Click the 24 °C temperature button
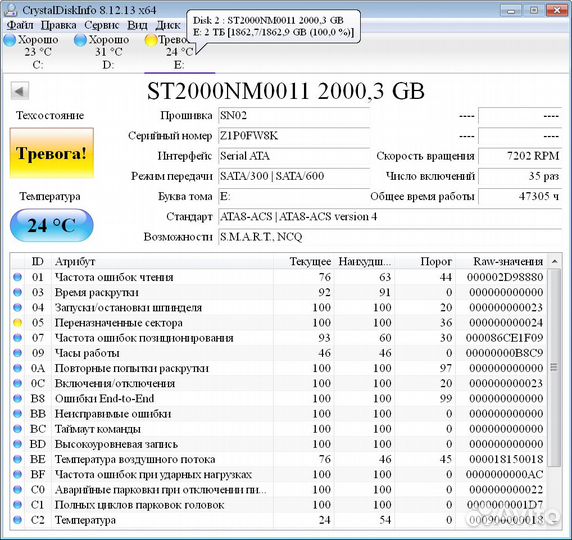Image resolution: width=572 pixels, height=540 pixels. [x=51, y=225]
